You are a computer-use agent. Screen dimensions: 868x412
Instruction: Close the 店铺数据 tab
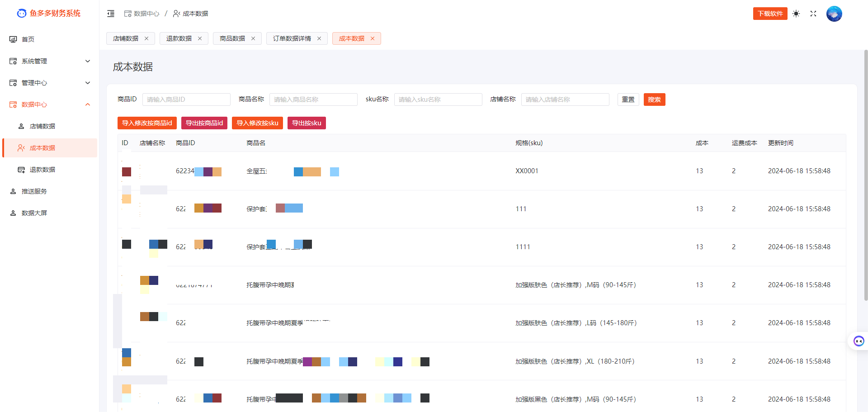[x=146, y=38]
